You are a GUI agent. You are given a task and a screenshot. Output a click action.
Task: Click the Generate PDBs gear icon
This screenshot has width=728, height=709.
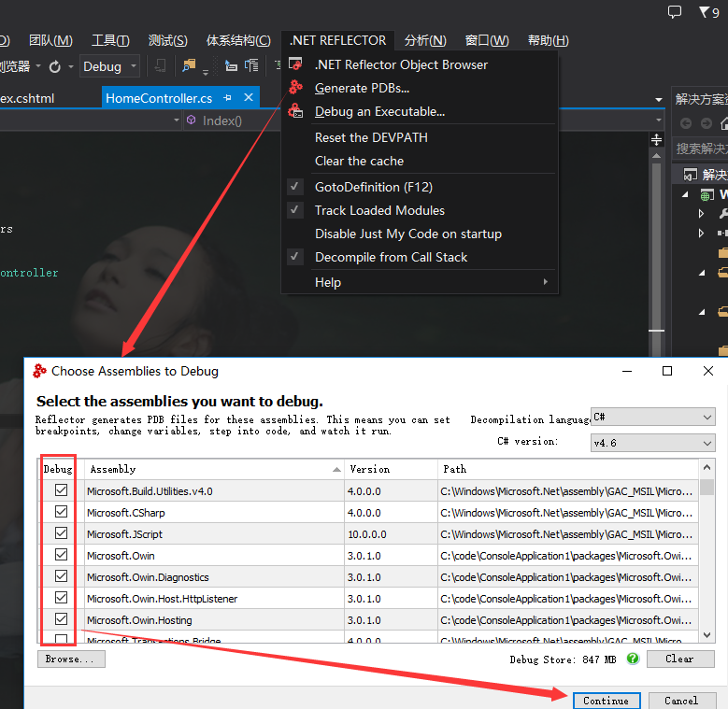click(x=295, y=87)
